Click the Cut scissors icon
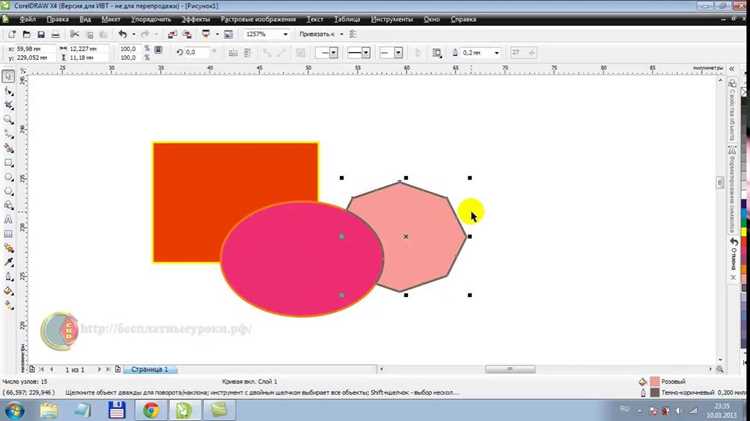The image size is (750, 421). (x=74, y=34)
